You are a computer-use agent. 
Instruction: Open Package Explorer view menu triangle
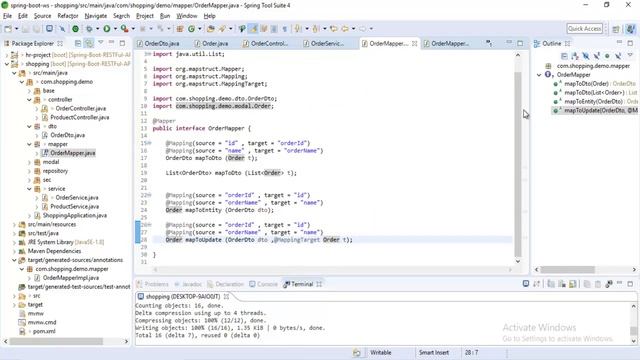(x=100, y=42)
